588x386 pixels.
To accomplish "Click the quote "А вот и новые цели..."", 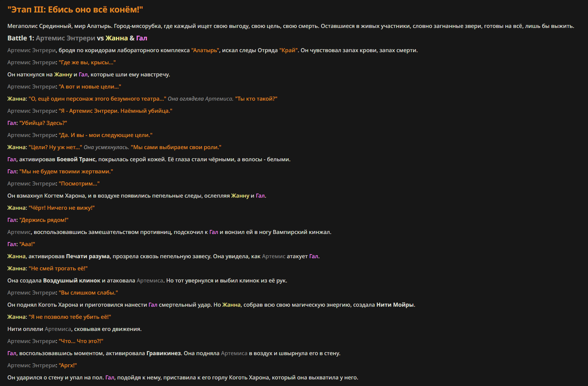I will [90, 87].
